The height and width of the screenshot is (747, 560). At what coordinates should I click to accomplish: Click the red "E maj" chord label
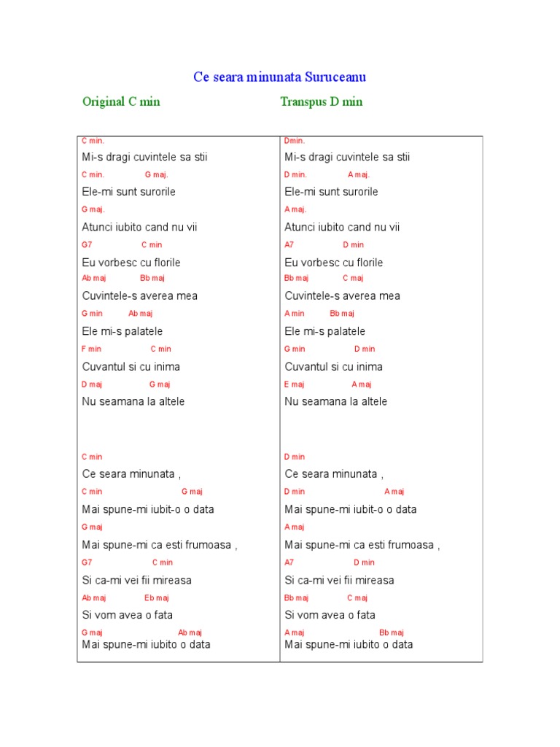click(295, 384)
